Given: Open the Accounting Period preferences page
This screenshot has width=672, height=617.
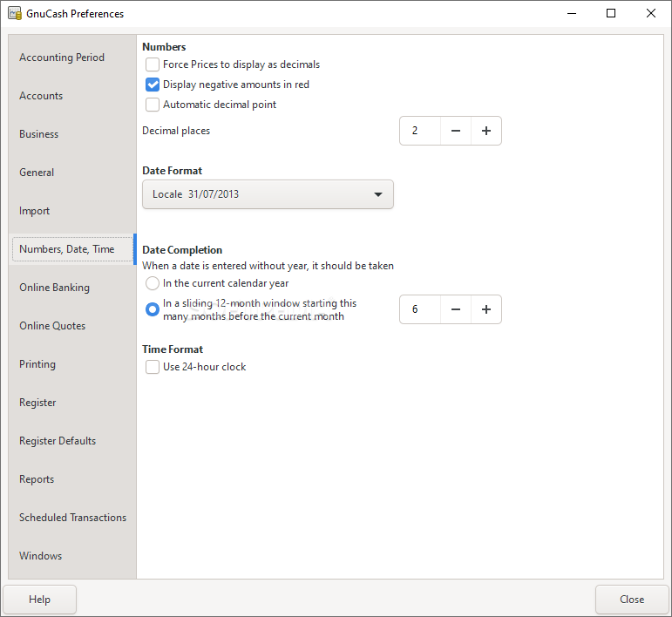Looking at the screenshot, I should (x=72, y=58).
